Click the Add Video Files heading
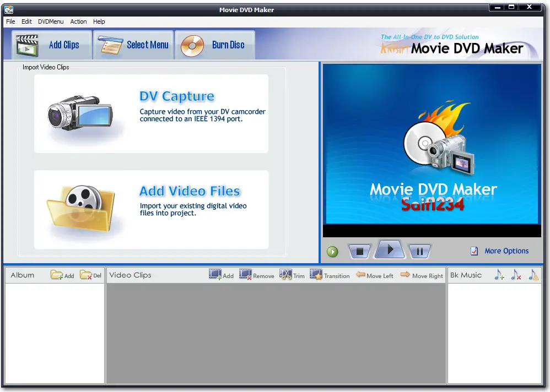 (190, 191)
